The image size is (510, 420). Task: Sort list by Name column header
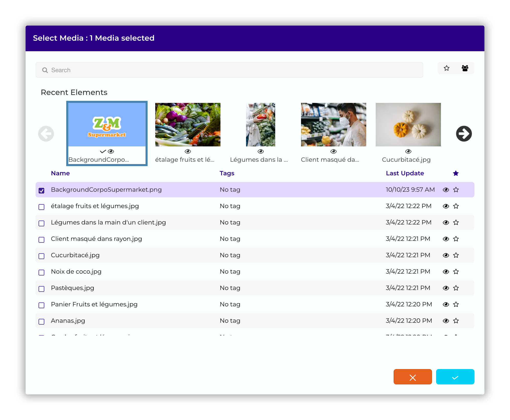[x=60, y=173]
